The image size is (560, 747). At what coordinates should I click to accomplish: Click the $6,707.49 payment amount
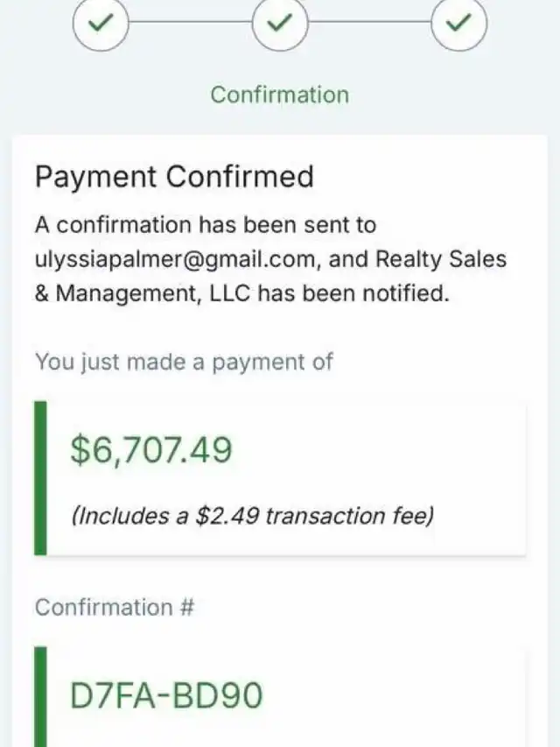click(x=151, y=450)
